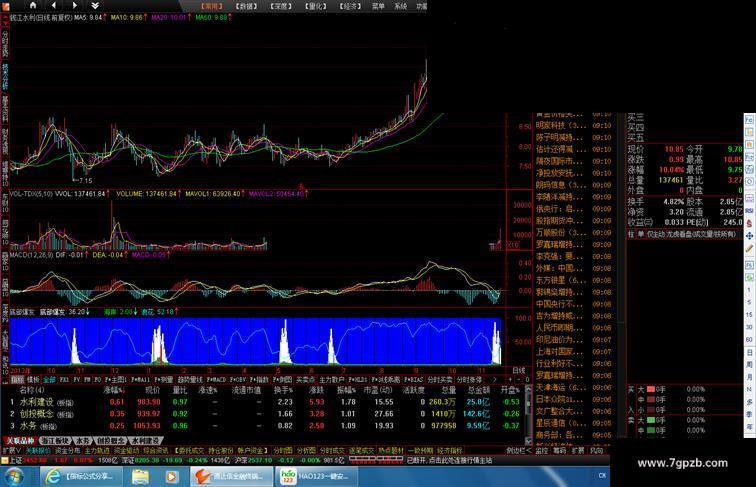Select the 指标 tab below the chart
The width and height of the screenshot is (756, 487).
click(x=17, y=380)
